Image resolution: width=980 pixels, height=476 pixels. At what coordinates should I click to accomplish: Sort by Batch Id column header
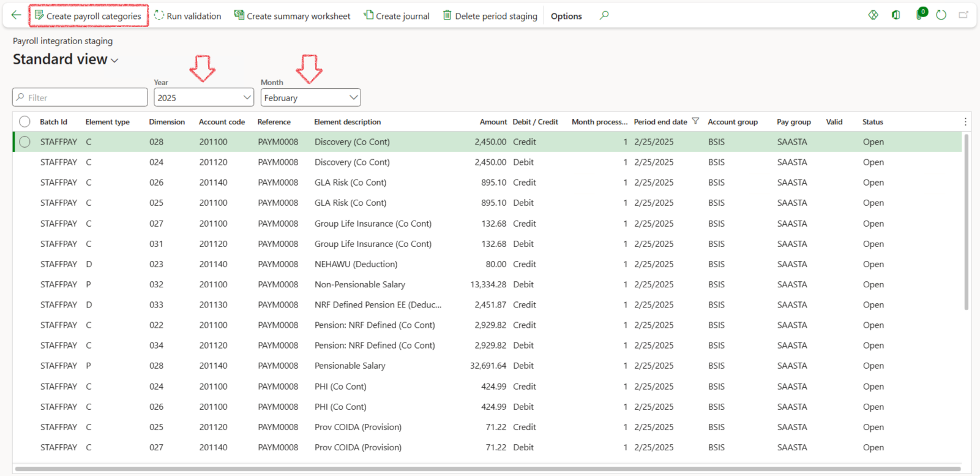pyautogui.click(x=54, y=122)
